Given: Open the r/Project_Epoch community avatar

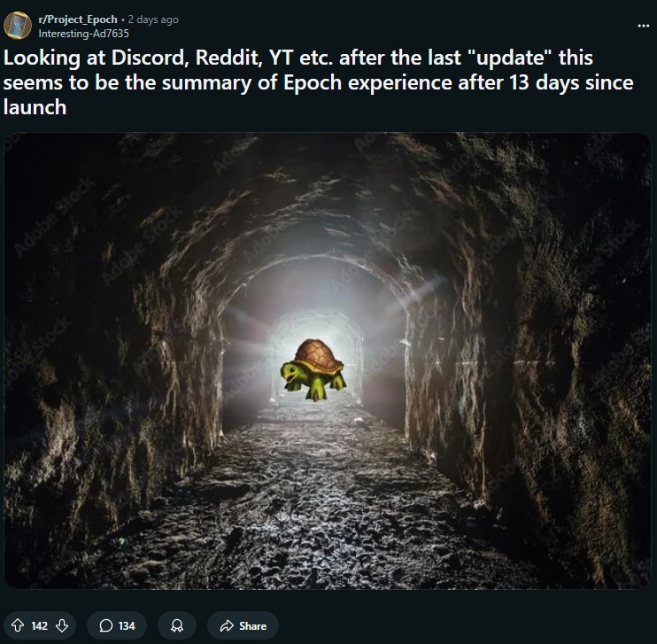Looking at the screenshot, I should pyautogui.click(x=17, y=26).
